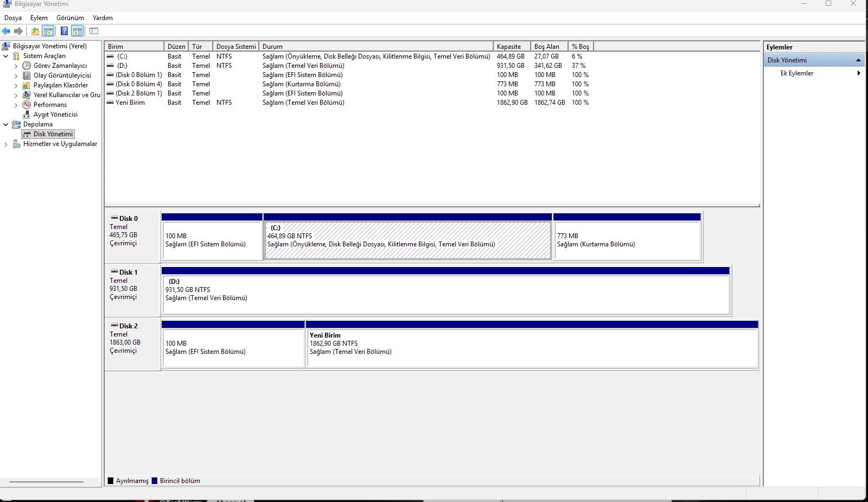Open the Yardım menu

point(103,18)
